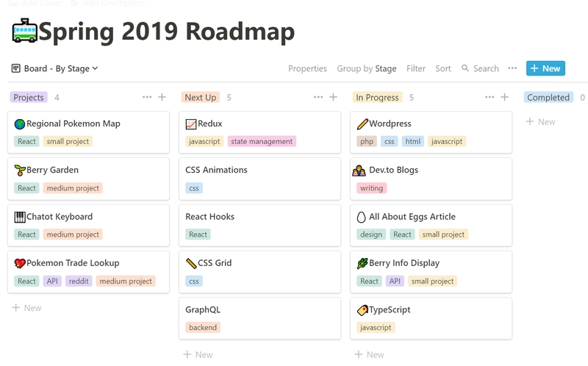The width and height of the screenshot is (588, 366).
Task: Add new card under Completed column
Action: (x=541, y=122)
